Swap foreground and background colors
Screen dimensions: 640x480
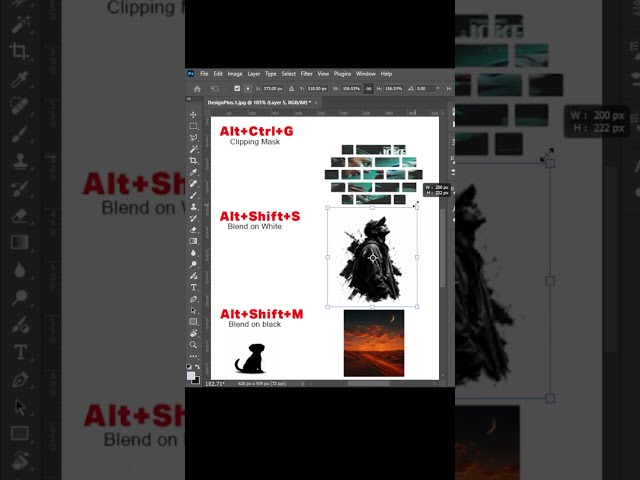(198, 367)
